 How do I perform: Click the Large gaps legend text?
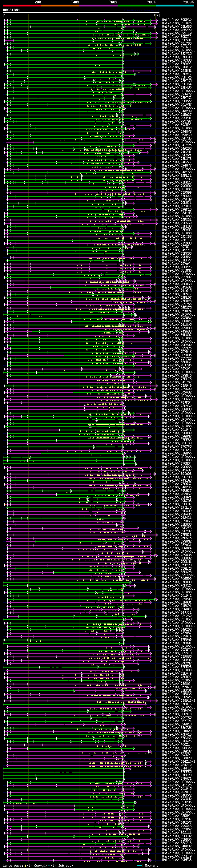pyautogui.click(x=13, y=865)
